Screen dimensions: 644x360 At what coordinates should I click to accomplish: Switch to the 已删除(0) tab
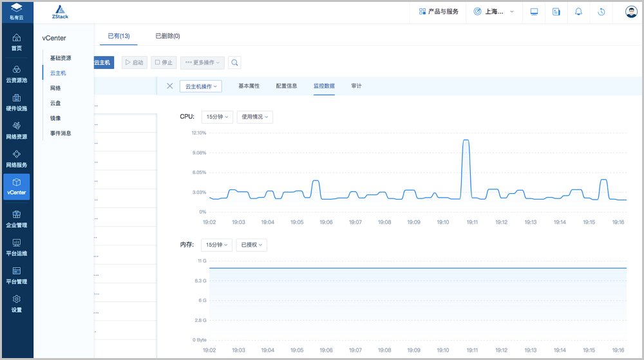167,36
